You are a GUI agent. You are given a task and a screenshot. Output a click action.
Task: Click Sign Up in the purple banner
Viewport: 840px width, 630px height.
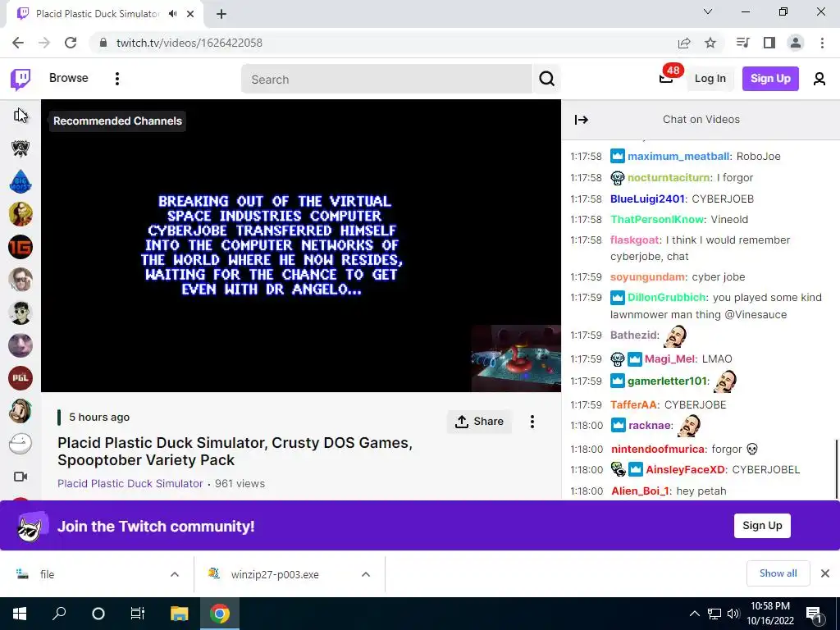point(762,526)
